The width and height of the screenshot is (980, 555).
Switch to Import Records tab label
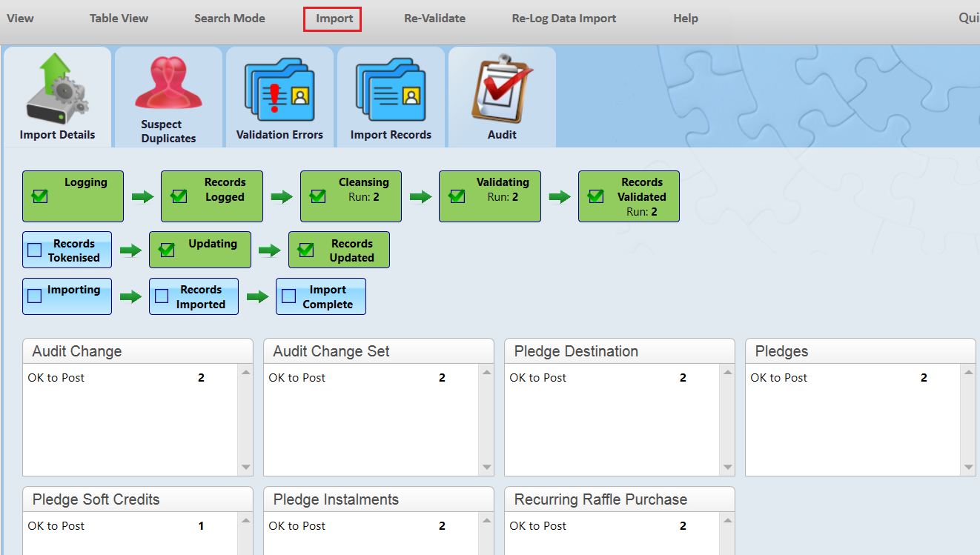pyautogui.click(x=391, y=135)
